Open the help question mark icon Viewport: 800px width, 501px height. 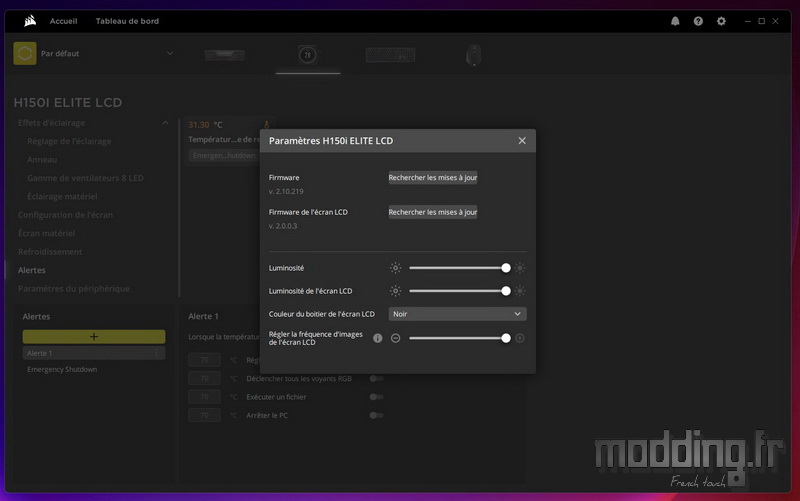pyautogui.click(x=698, y=21)
